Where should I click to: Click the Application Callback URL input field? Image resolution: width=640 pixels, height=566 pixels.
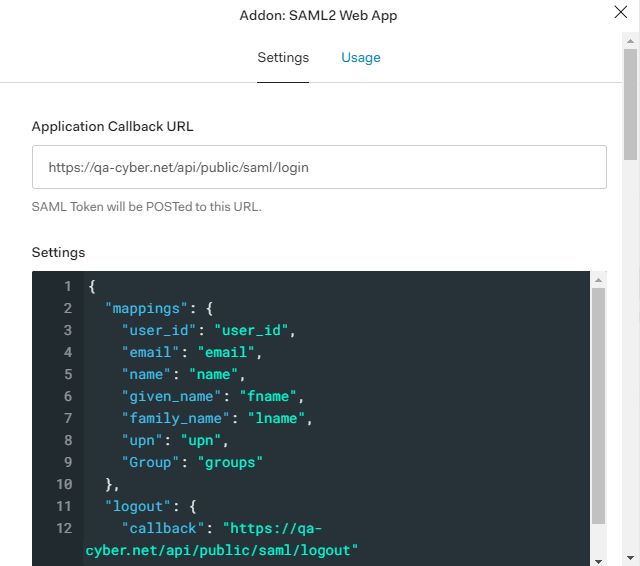[319, 167]
